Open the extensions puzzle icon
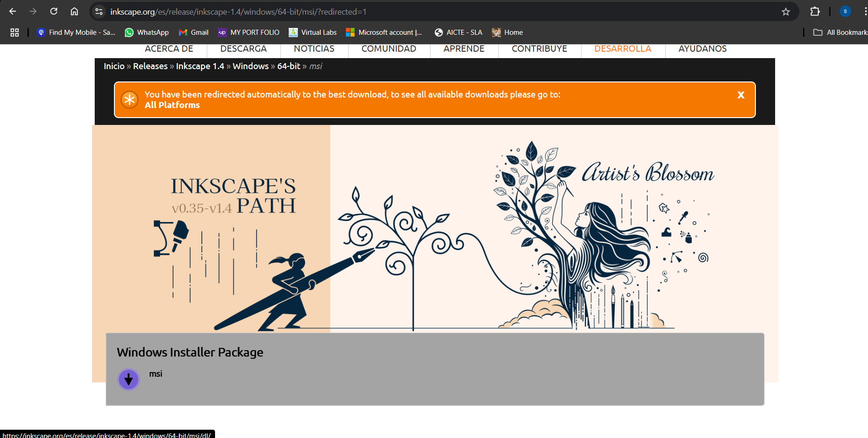This screenshot has height=438, width=868. 815,11
